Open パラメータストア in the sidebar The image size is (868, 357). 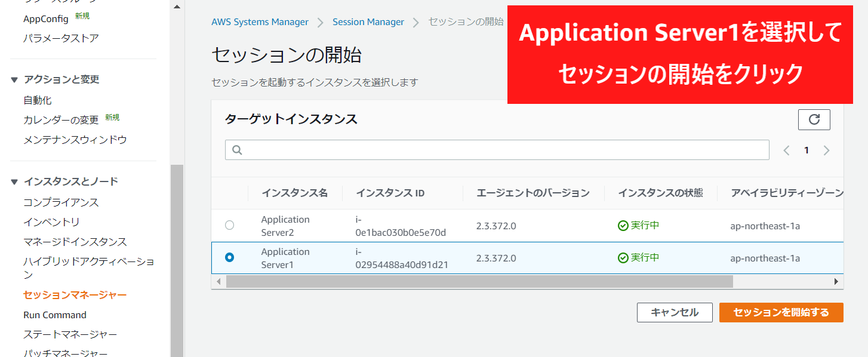(61, 38)
